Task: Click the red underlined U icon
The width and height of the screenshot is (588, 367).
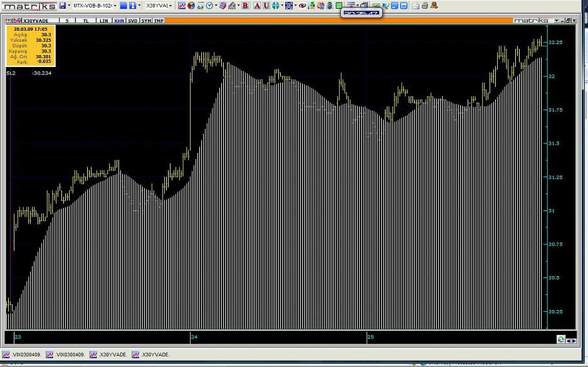Action: tap(266, 6)
